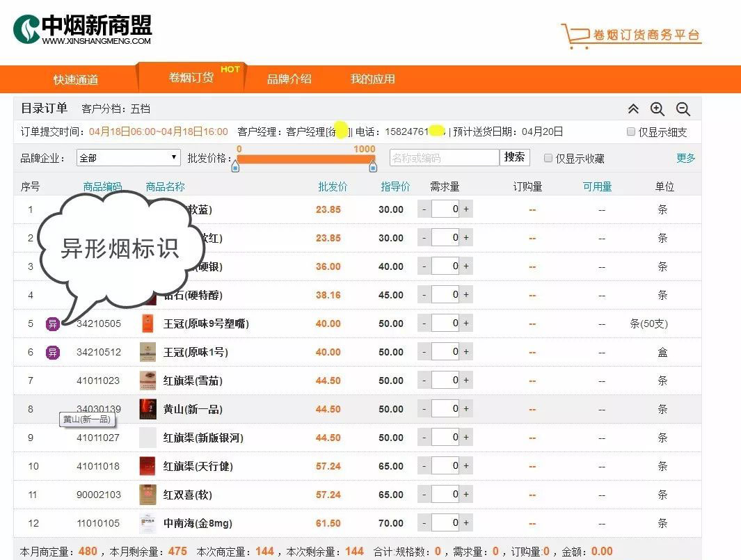741x560 pixels.
Task: Click plus for 红旗渠(天行健)
Action: coord(466,466)
